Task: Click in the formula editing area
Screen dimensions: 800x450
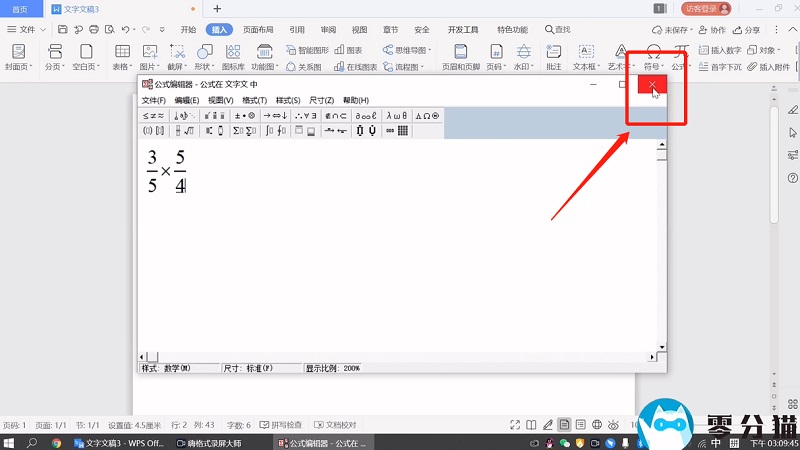Action: (x=400, y=260)
